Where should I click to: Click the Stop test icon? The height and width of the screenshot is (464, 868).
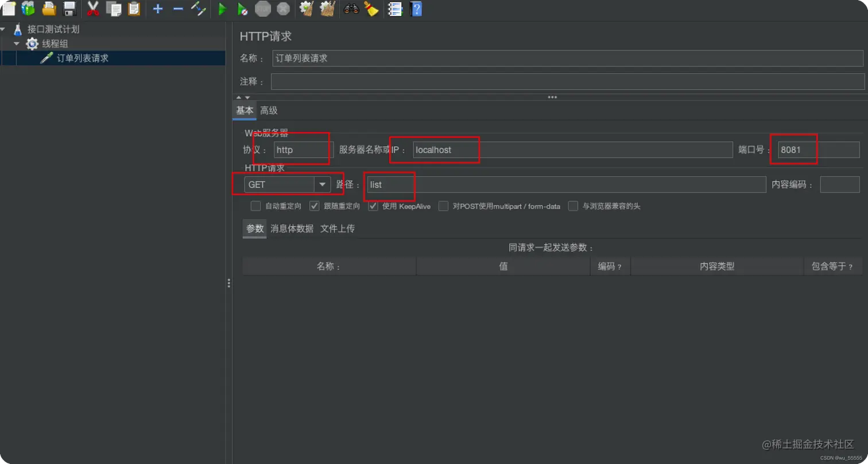(262, 9)
